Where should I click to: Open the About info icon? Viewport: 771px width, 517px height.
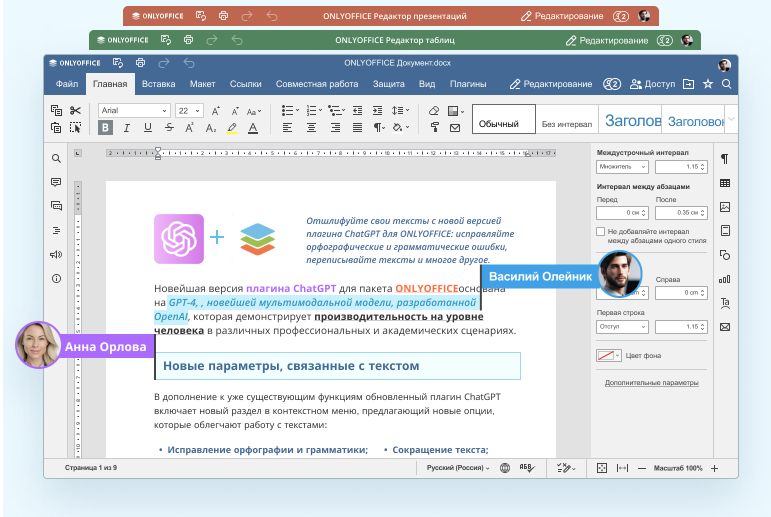pos(56,278)
